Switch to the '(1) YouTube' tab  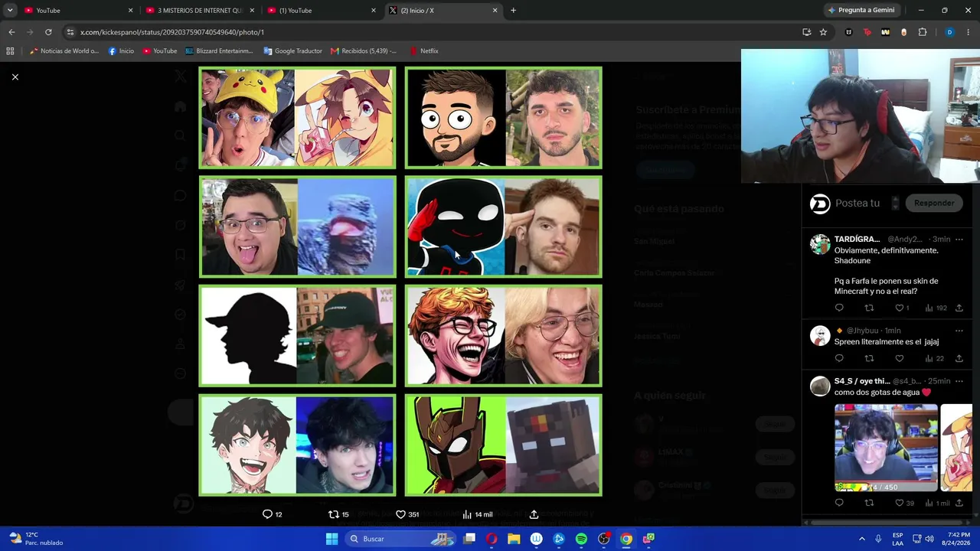[x=321, y=11]
